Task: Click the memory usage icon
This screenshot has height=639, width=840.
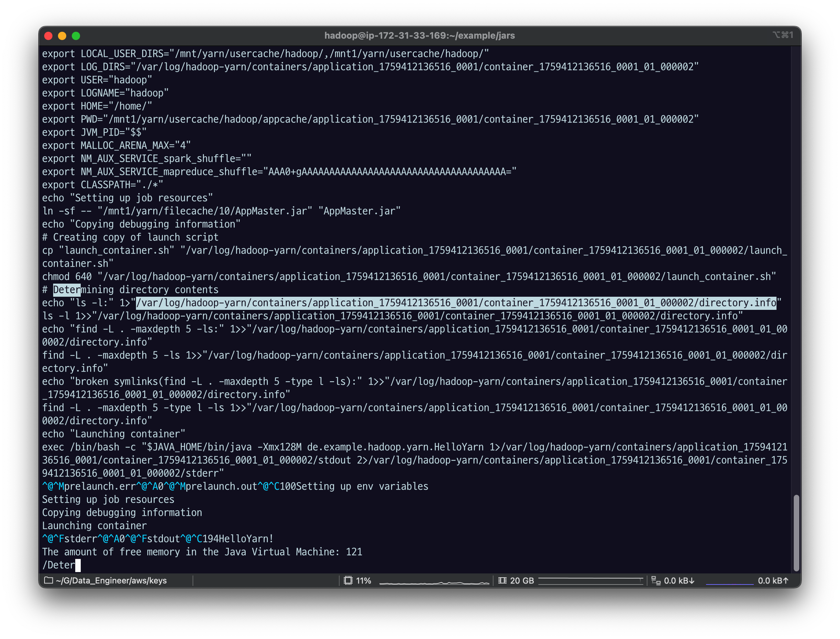Action: point(502,580)
